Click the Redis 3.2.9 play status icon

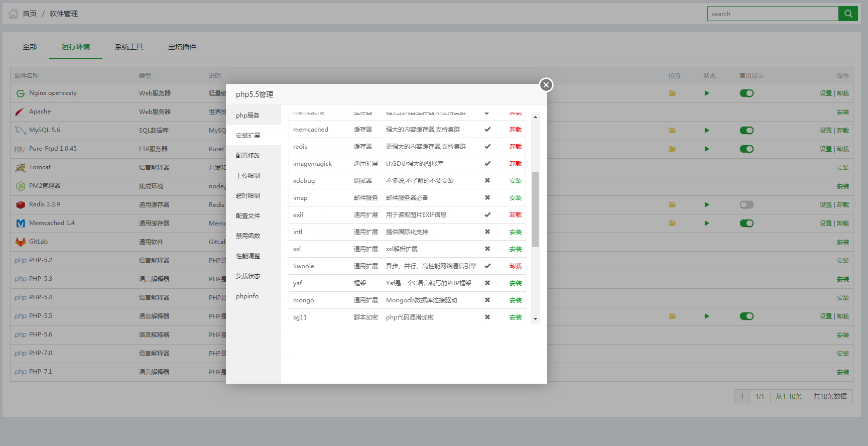tap(707, 205)
